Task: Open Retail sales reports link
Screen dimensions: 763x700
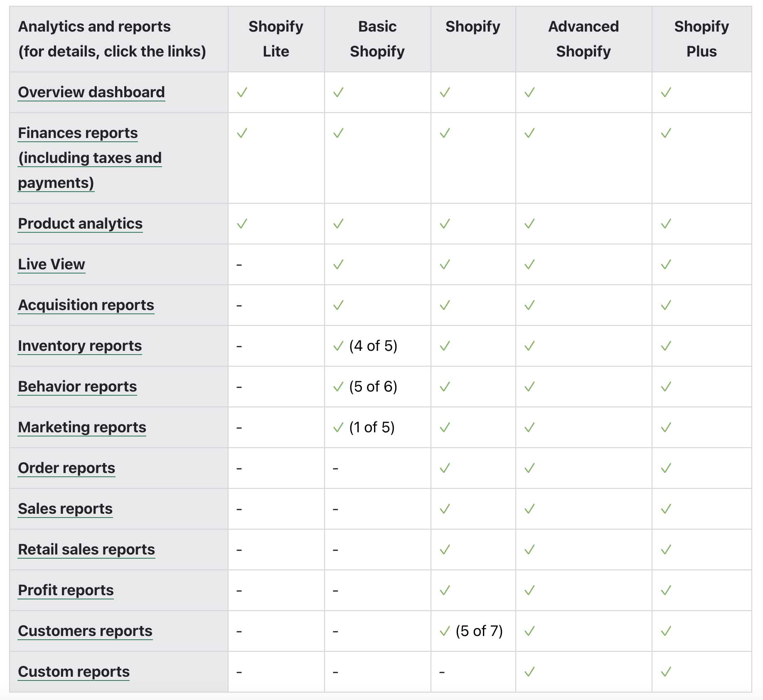Action: tap(86, 550)
